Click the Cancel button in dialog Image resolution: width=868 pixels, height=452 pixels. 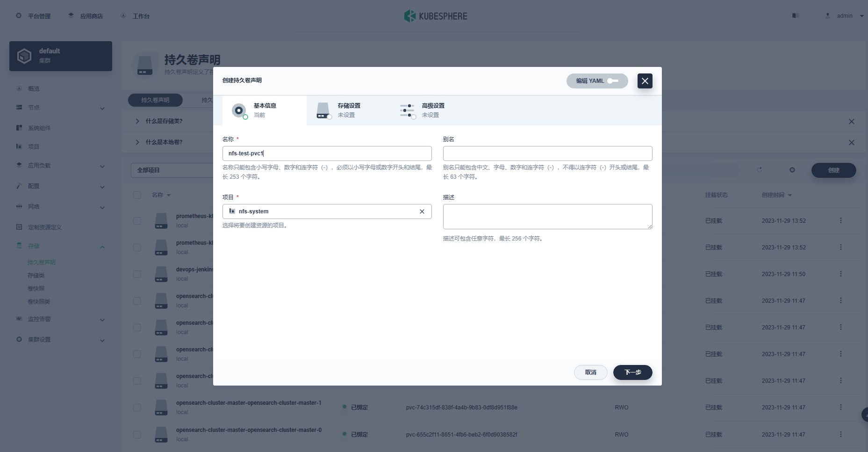[590, 372]
